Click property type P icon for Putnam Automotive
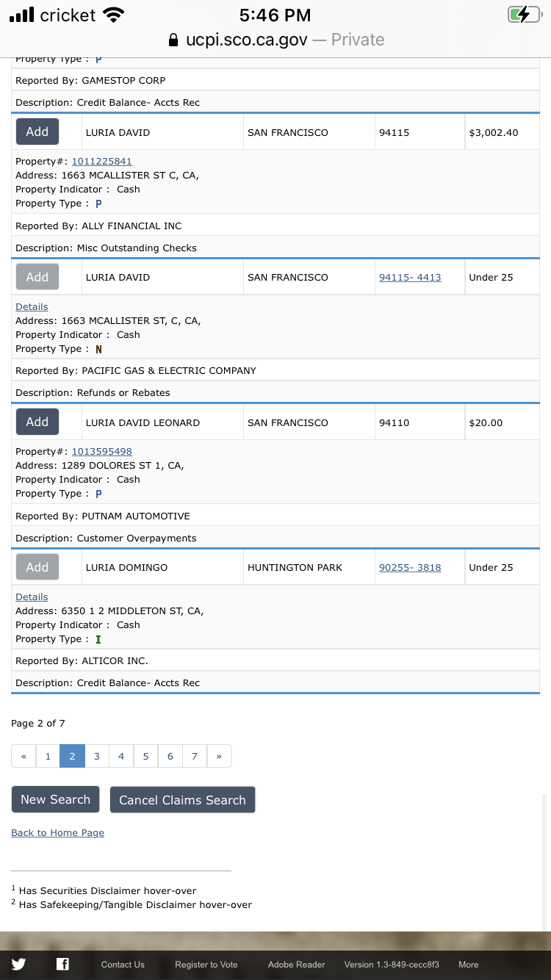 tap(98, 494)
